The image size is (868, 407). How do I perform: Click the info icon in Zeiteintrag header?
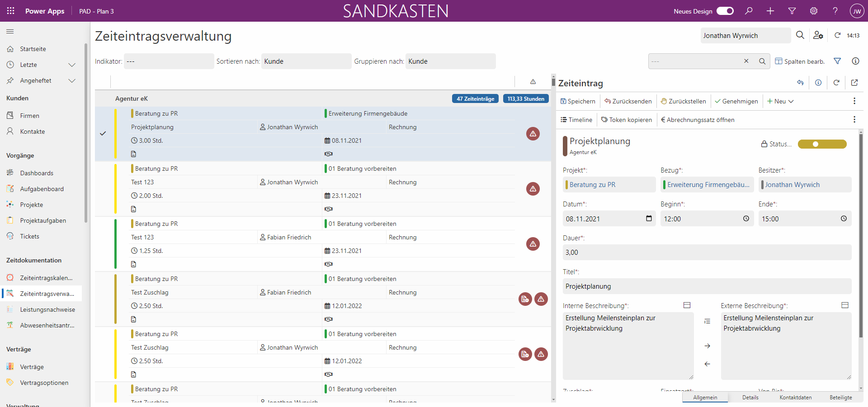click(x=818, y=83)
